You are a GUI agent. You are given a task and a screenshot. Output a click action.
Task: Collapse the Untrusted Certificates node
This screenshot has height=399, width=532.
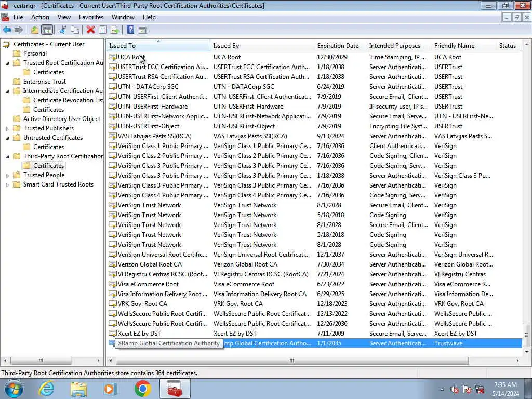point(7,138)
